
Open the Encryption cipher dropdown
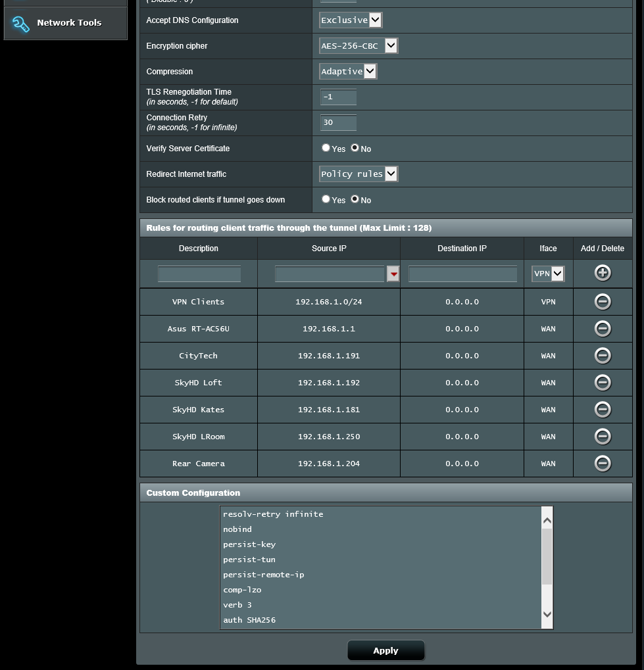pos(359,46)
